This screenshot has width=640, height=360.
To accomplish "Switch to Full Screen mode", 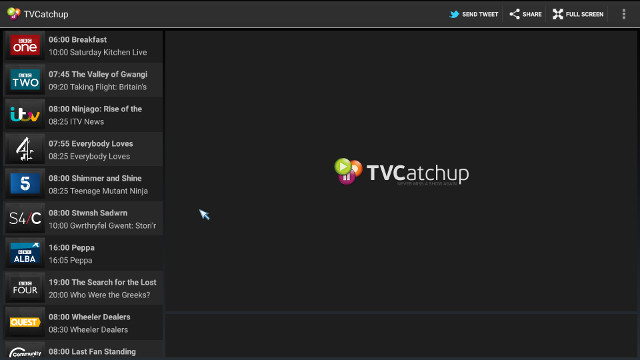I will tap(578, 14).
